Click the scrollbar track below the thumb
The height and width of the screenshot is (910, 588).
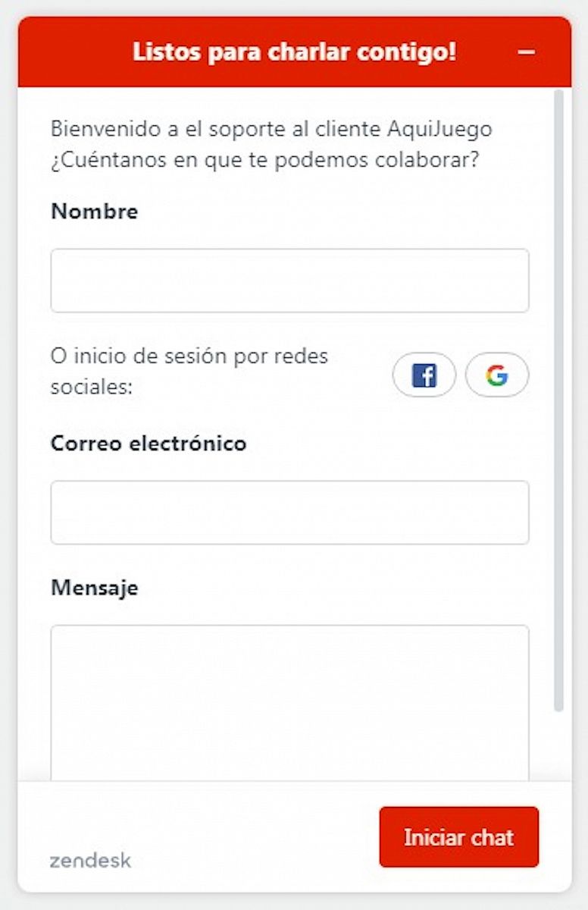pyautogui.click(x=559, y=747)
